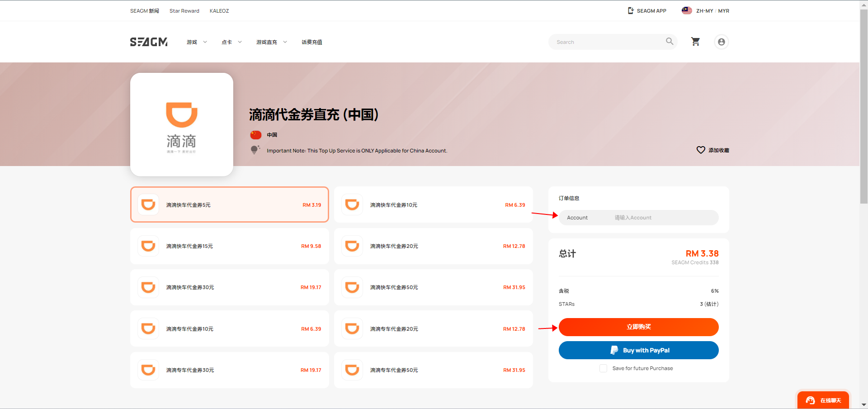Open the 在线聊天 live chat button

pos(823,400)
